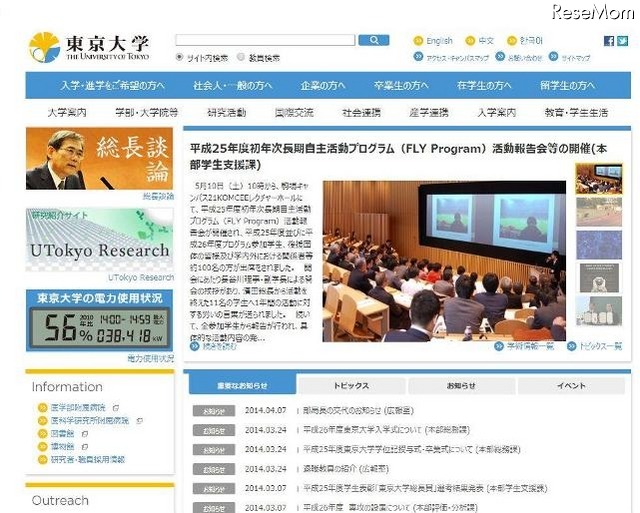
Task: Open 図書館 information link
Action: [x=62, y=433]
